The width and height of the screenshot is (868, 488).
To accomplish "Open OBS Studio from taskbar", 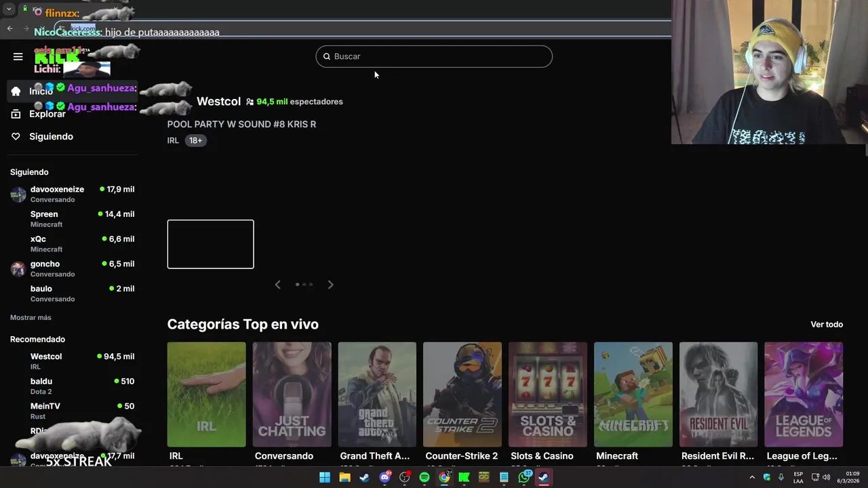I will 405,477.
